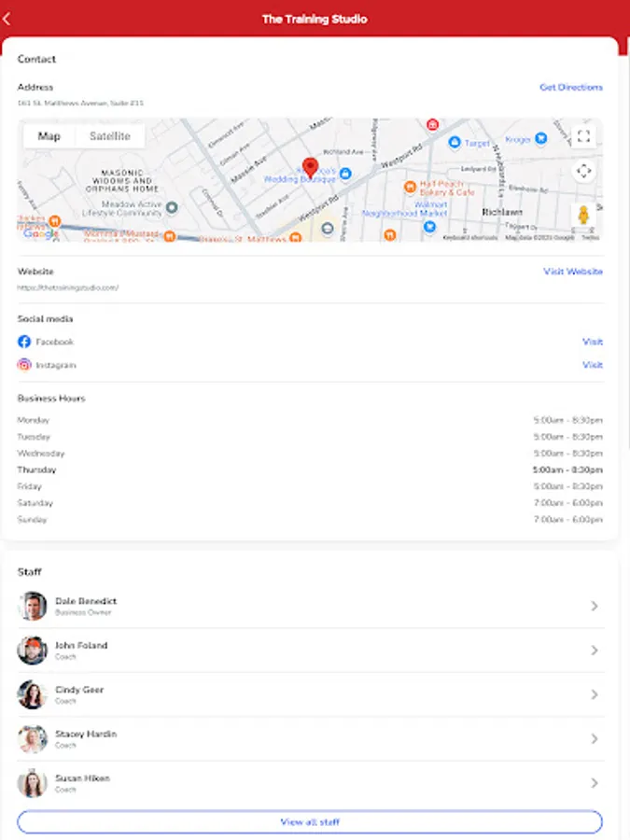Click View all staff button
The width and height of the screenshot is (630, 840).
click(310, 821)
